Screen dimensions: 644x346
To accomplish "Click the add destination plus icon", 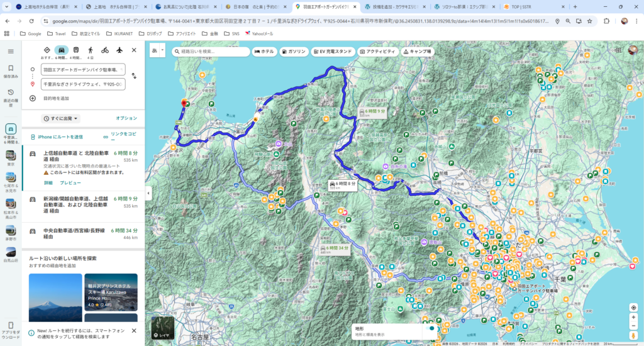I will (x=33, y=98).
